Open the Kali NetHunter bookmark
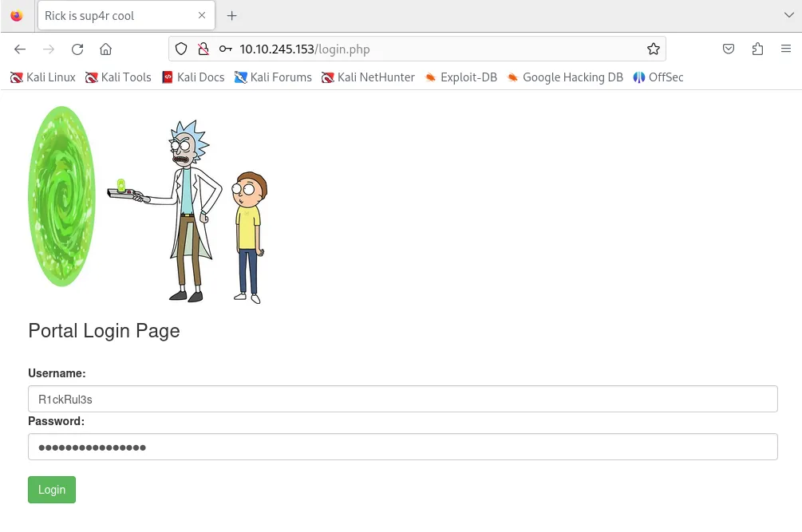 click(x=368, y=77)
